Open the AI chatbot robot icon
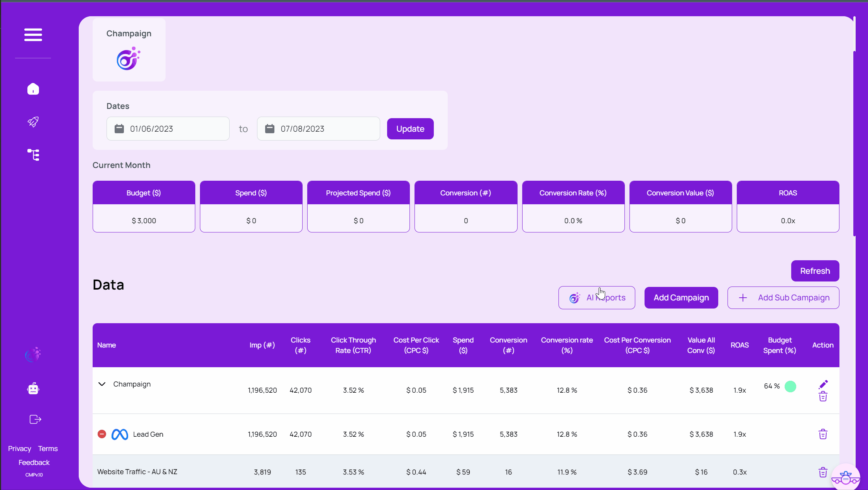The width and height of the screenshot is (868, 490). (x=33, y=388)
